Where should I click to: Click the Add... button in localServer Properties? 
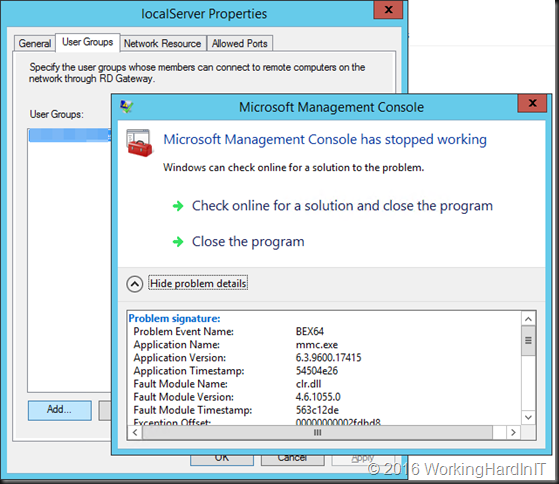pyautogui.click(x=60, y=410)
